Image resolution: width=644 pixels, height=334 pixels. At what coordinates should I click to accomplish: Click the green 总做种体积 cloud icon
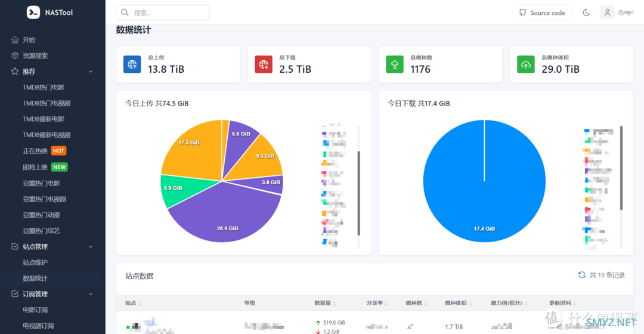[x=526, y=64]
